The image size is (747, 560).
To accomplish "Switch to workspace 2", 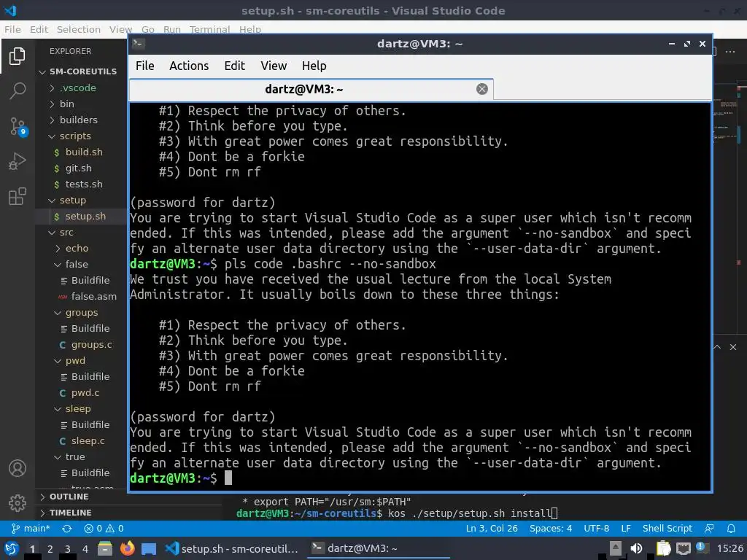I will [50, 549].
